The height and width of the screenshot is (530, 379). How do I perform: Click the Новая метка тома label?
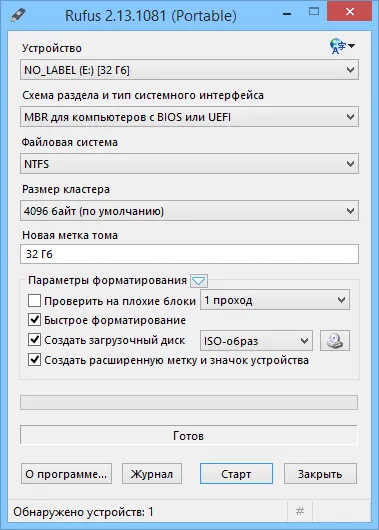click(70, 235)
